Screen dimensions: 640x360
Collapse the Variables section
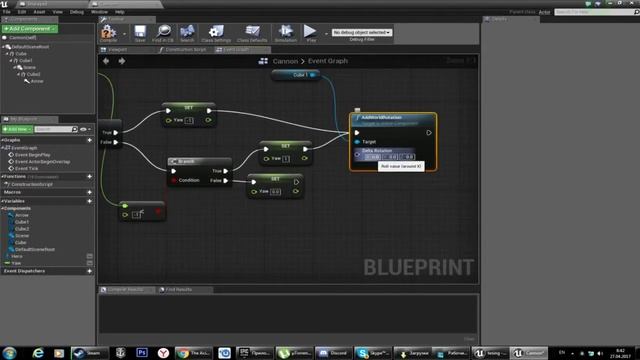tap(2, 201)
